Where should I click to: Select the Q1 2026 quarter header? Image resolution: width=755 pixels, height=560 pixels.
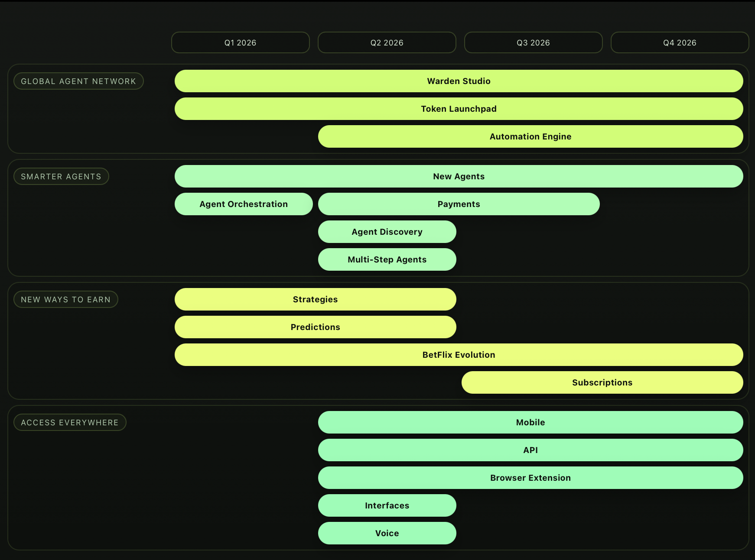click(241, 42)
